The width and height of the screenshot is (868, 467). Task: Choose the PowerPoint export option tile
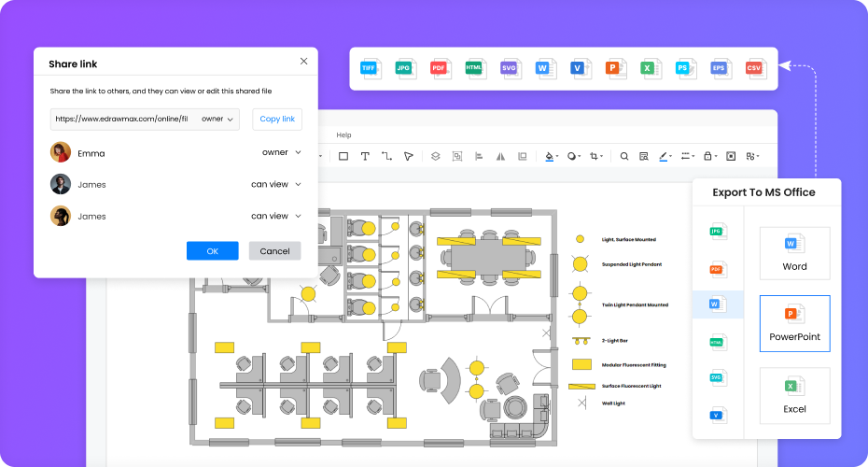point(794,323)
